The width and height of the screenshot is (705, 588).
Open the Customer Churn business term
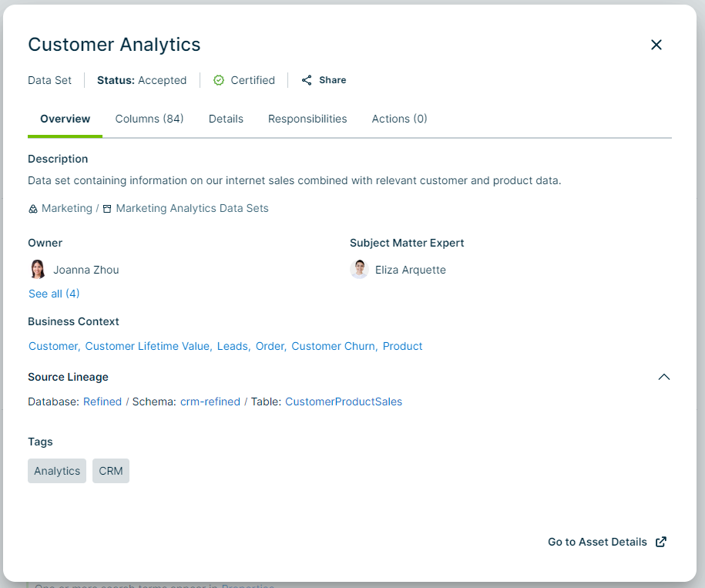click(x=334, y=346)
